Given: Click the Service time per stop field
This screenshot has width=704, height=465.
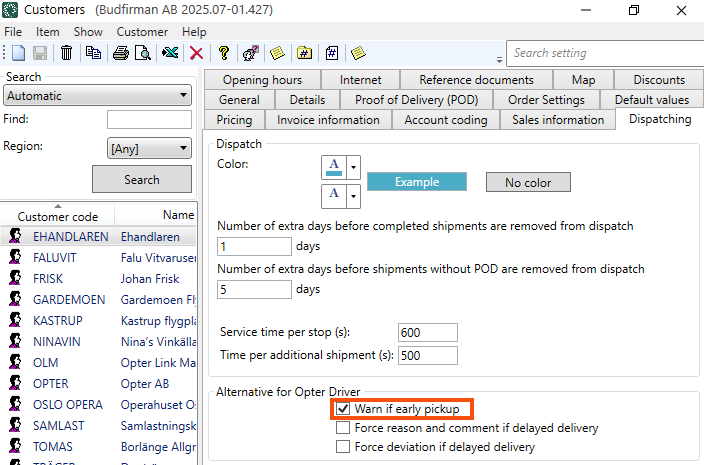Looking at the screenshot, I should pos(427,332).
